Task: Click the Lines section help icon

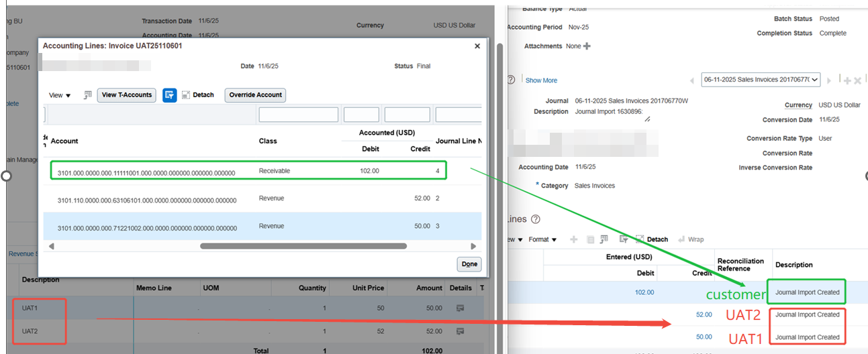Action: coord(535,219)
